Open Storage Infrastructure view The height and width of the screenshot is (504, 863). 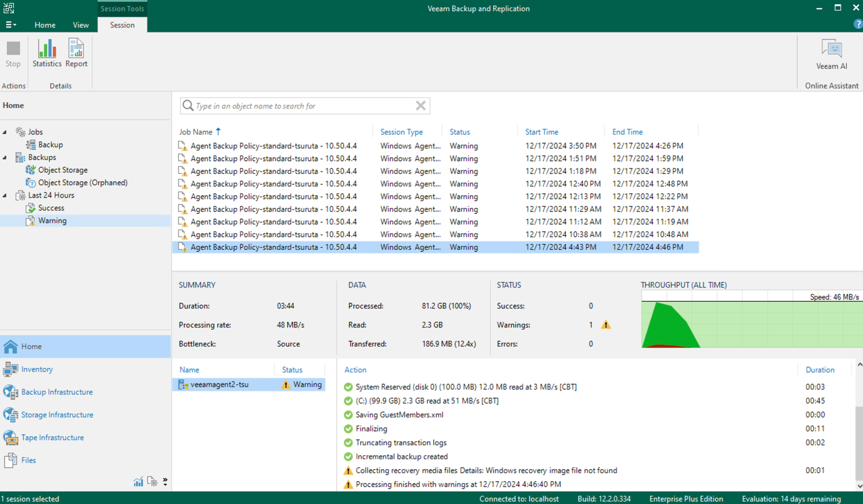coord(85,415)
